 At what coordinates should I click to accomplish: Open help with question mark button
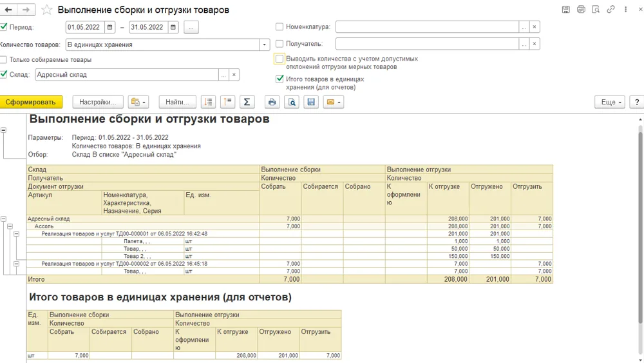click(637, 102)
